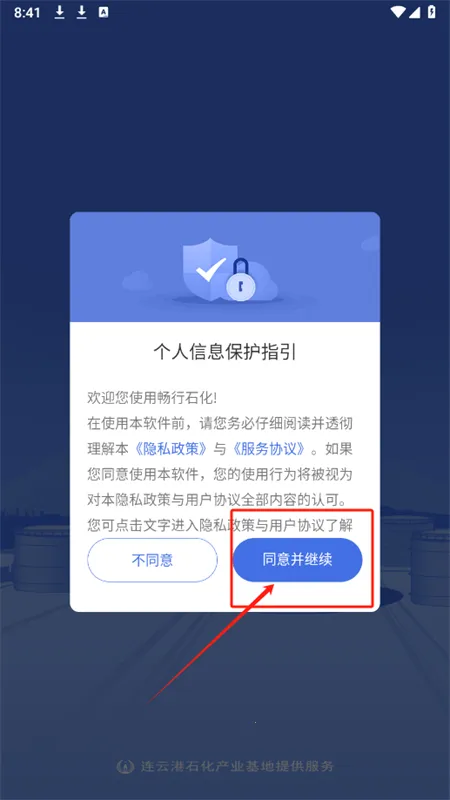Tap the 个人信息保护指引 dialog title
This screenshot has width=450, height=800.
pyautogui.click(x=225, y=352)
